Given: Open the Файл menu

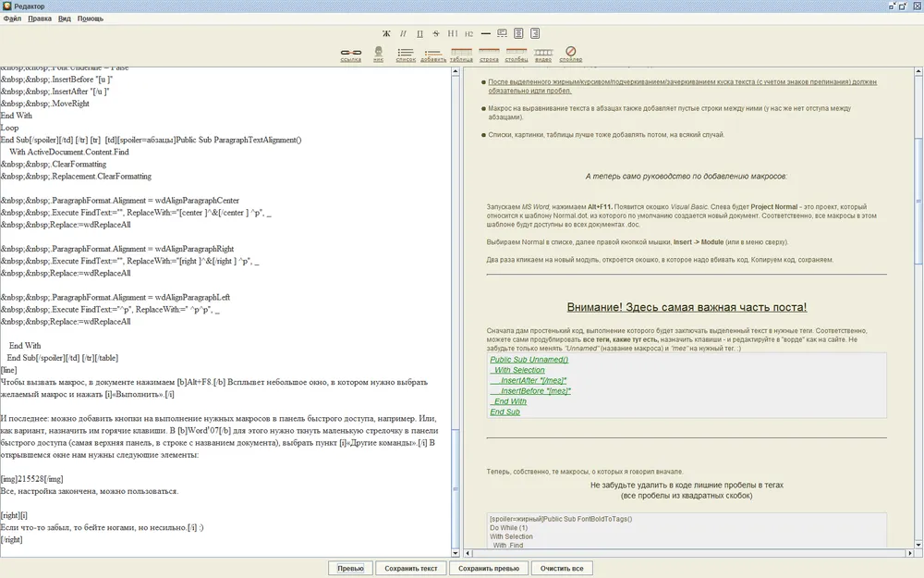Looking at the screenshot, I should pyautogui.click(x=12, y=18).
